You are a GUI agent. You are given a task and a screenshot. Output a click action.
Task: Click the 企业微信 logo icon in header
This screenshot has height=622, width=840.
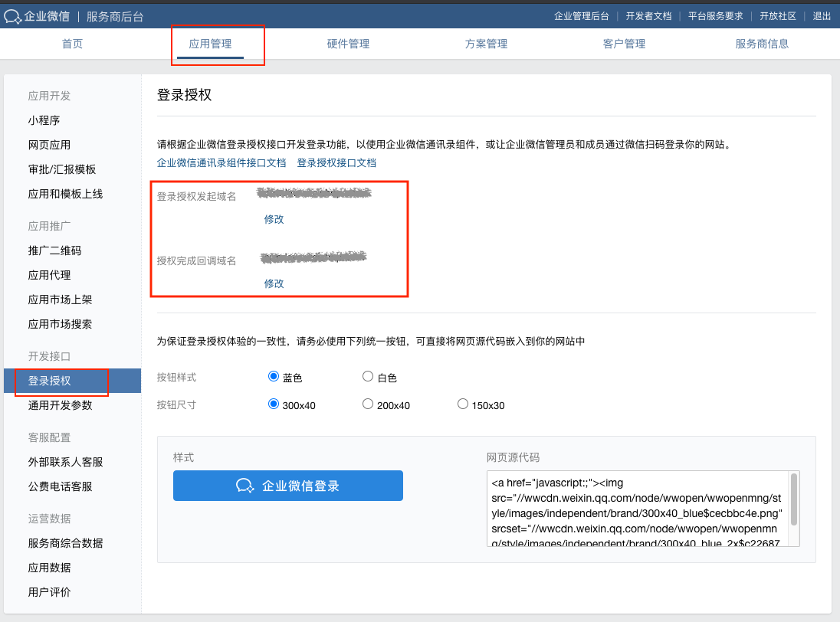click(x=12, y=17)
